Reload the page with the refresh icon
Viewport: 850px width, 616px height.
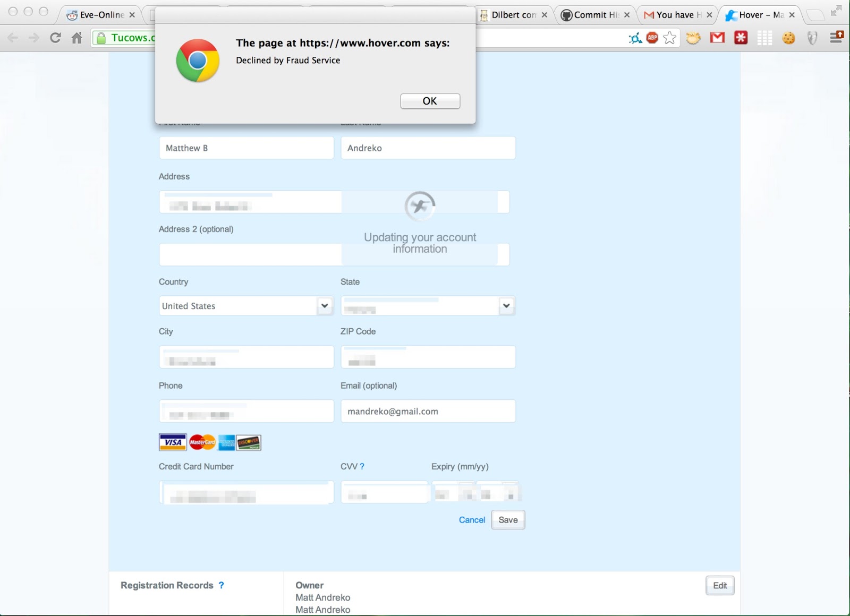click(x=55, y=38)
